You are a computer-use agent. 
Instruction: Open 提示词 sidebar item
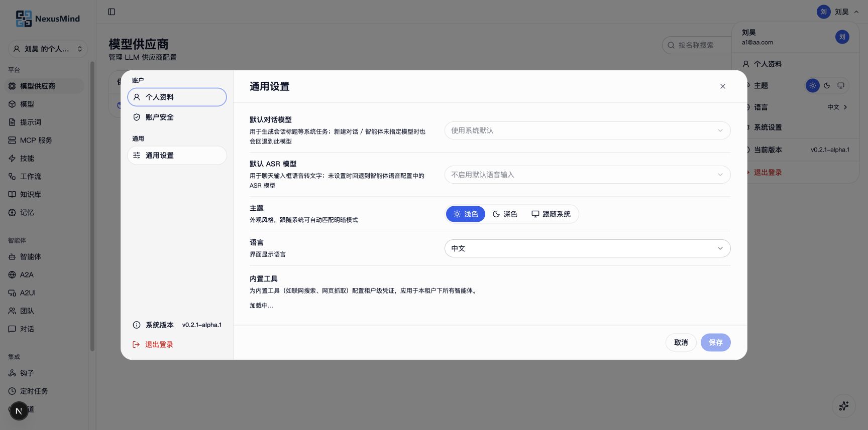[44, 122]
